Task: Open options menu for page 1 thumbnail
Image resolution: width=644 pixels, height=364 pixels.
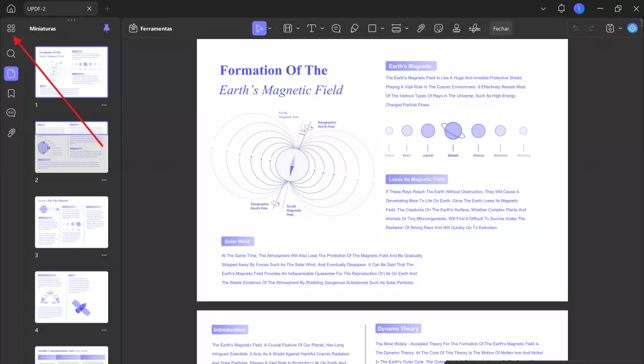Action: (x=104, y=105)
